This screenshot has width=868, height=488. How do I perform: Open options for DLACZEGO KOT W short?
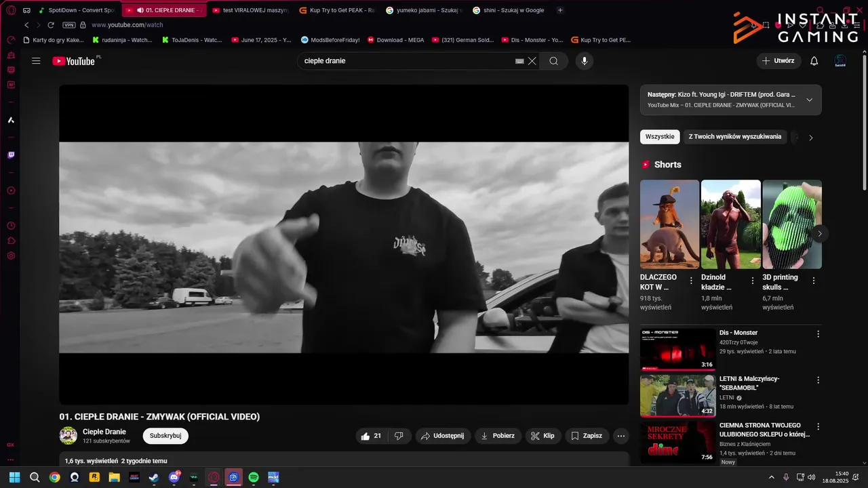[x=691, y=281]
